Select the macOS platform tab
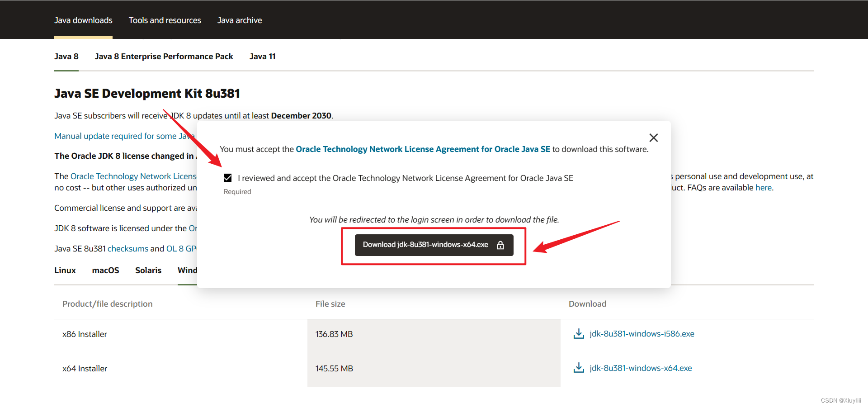This screenshot has height=408, width=868. pyautogui.click(x=106, y=270)
